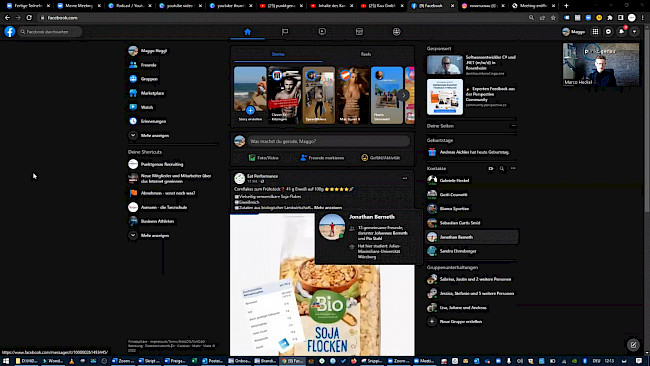This screenshot has height=366, width=650.
Task: Click the Facebook search field
Action: pyautogui.click(x=50, y=32)
